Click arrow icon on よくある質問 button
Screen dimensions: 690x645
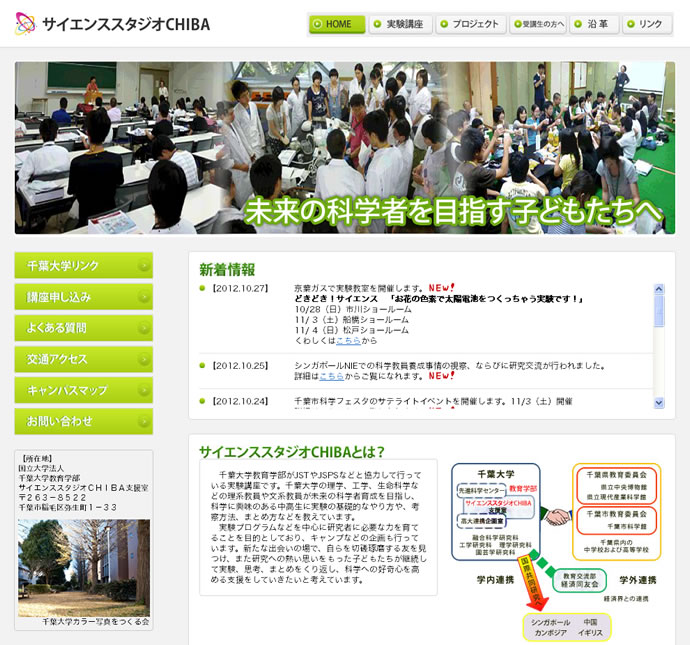[x=144, y=328]
